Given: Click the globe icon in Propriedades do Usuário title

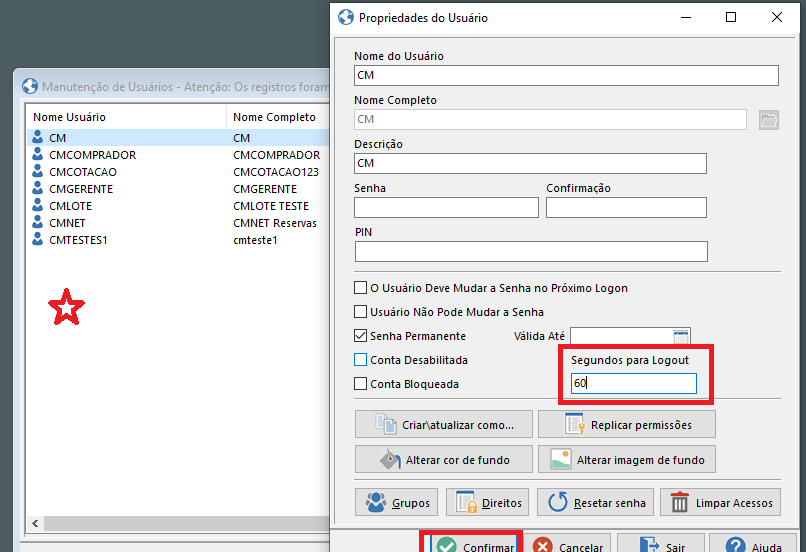Looking at the screenshot, I should [x=346, y=17].
